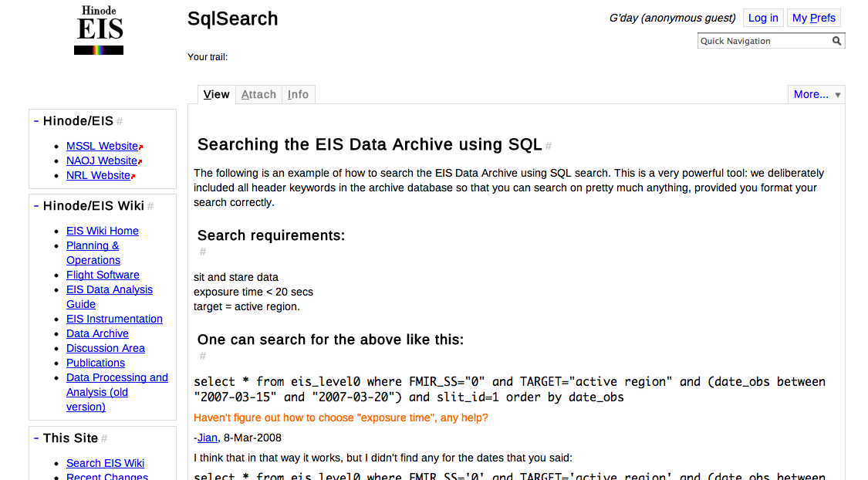The height and width of the screenshot is (480, 868).
Task: Click the anchor hash beside Hinode/EIS sidebar heading
Action: (120, 121)
